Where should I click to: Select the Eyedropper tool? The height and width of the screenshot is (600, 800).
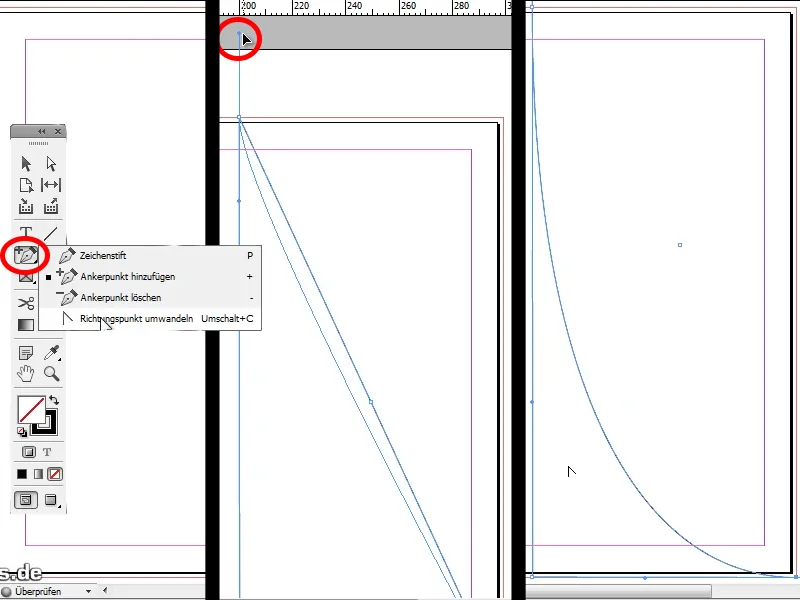pyautogui.click(x=51, y=353)
